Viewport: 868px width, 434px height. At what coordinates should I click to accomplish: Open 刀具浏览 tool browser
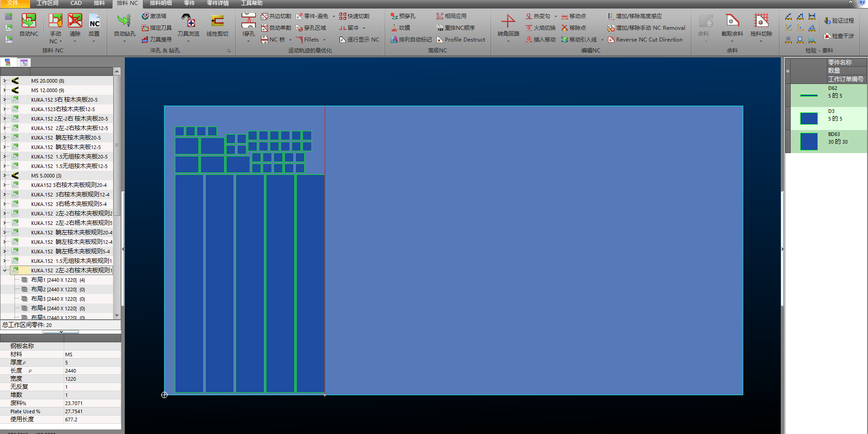pos(189,25)
